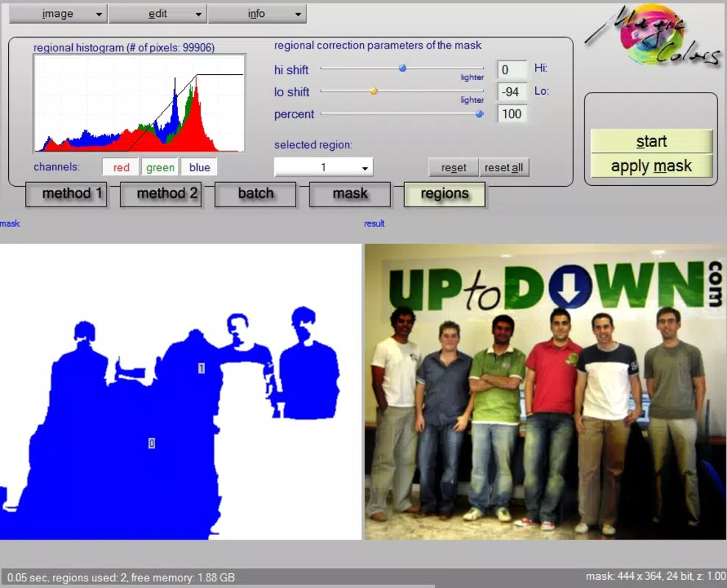
Task: Click the 'hi shift' label
Action: pos(291,70)
